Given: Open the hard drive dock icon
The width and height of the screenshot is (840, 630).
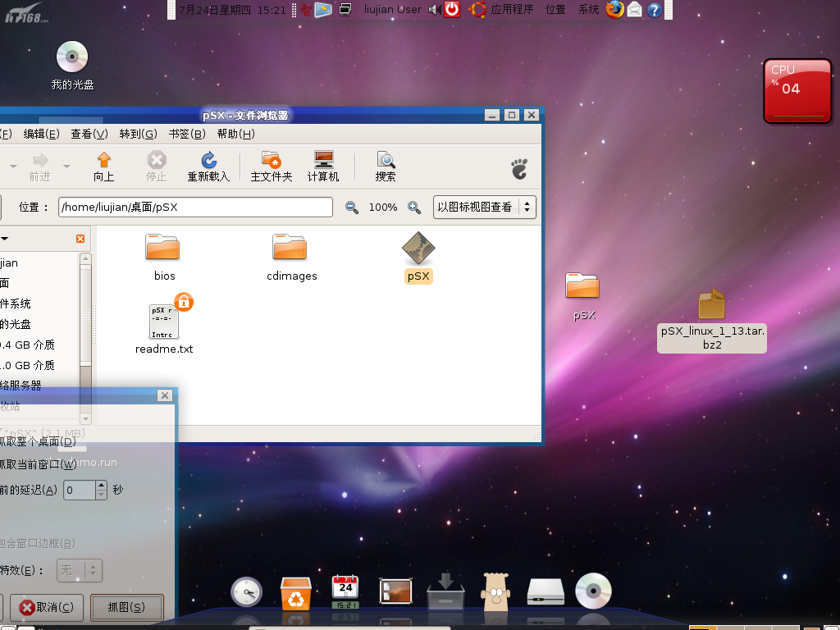Looking at the screenshot, I should 546,591.
